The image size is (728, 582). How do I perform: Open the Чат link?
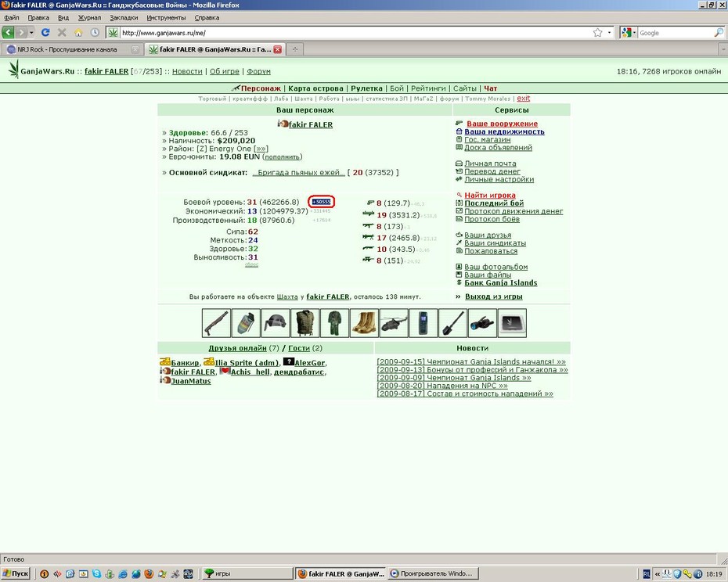pyautogui.click(x=490, y=88)
